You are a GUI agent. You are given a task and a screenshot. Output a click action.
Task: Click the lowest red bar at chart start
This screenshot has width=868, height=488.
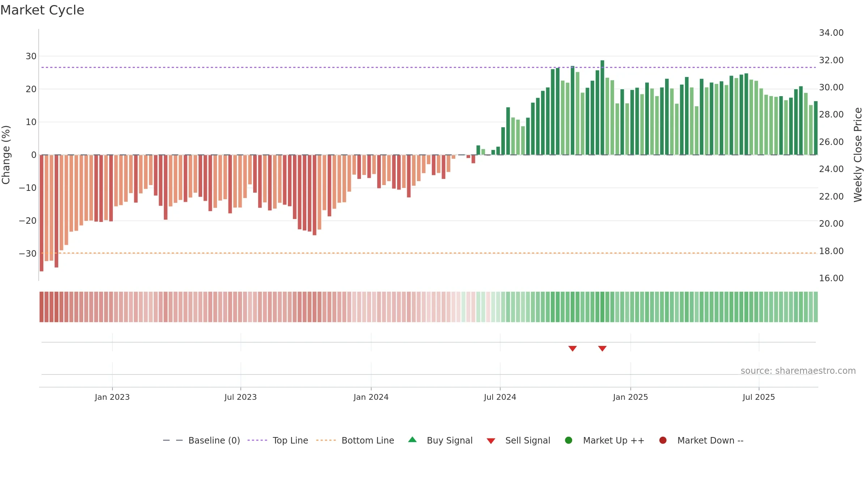[42, 213]
